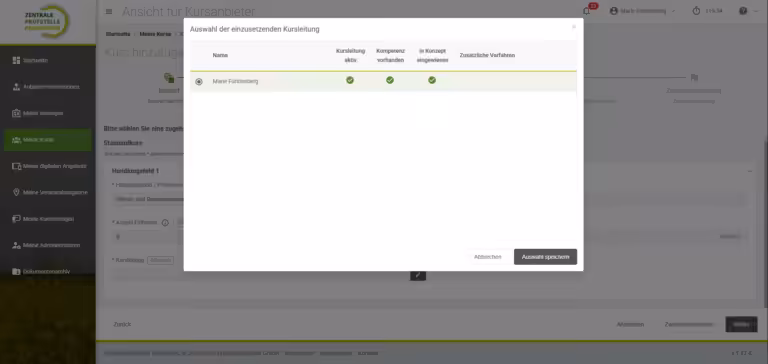Screen dimensions: 768x364
Task: Click the Kursleitung aktiv column header
Action: pos(350,55)
